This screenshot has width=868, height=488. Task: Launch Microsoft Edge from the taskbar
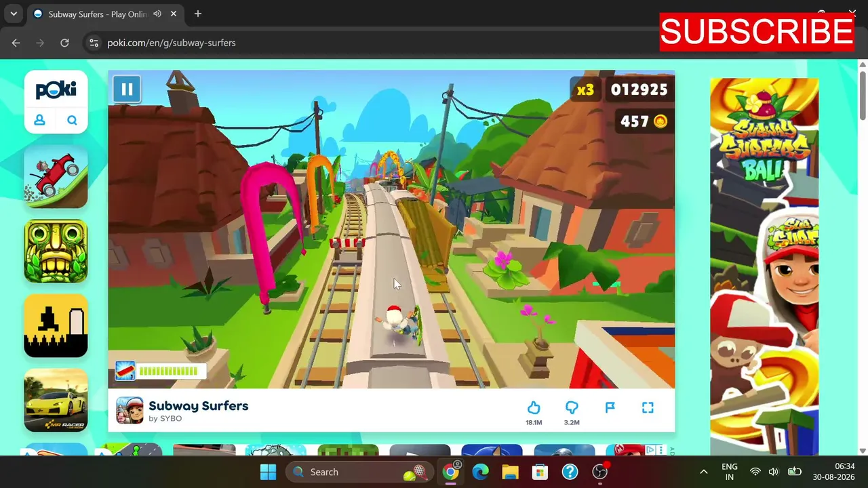(x=480, y=472)
